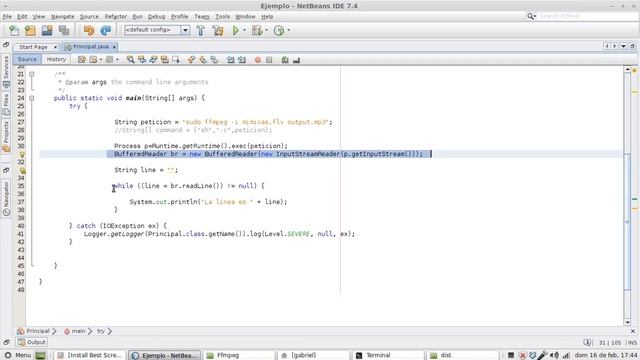Image resolution: width=640 pixels, height=360 pixels.
Task: Click the warning hint icon on line 33
Action: pyautogui.click(x=22, y=170)
